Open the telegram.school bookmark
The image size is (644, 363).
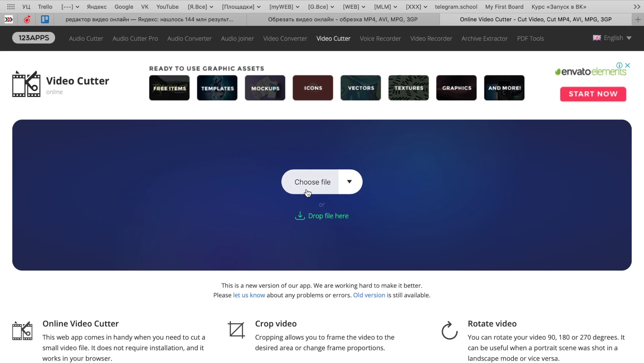point(456,7)
